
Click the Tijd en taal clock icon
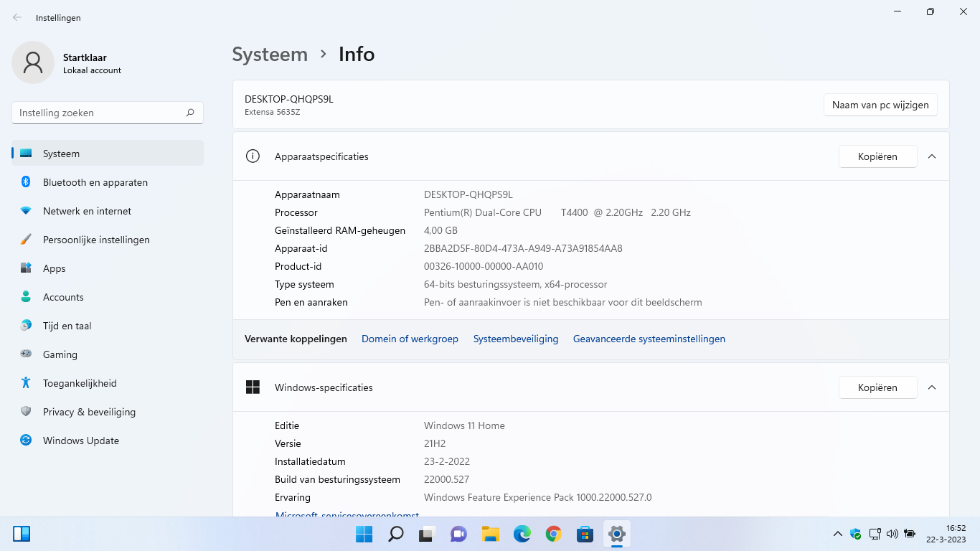pos(26,325)
